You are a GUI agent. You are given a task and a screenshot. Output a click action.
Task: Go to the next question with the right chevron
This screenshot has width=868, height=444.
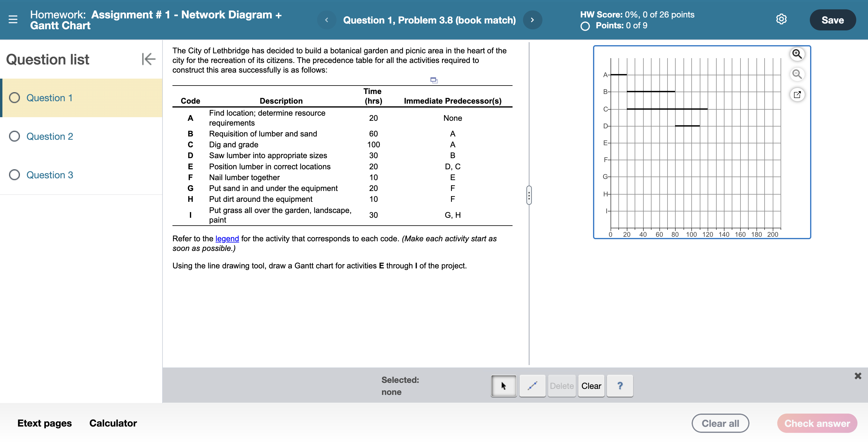click(532, 20)
